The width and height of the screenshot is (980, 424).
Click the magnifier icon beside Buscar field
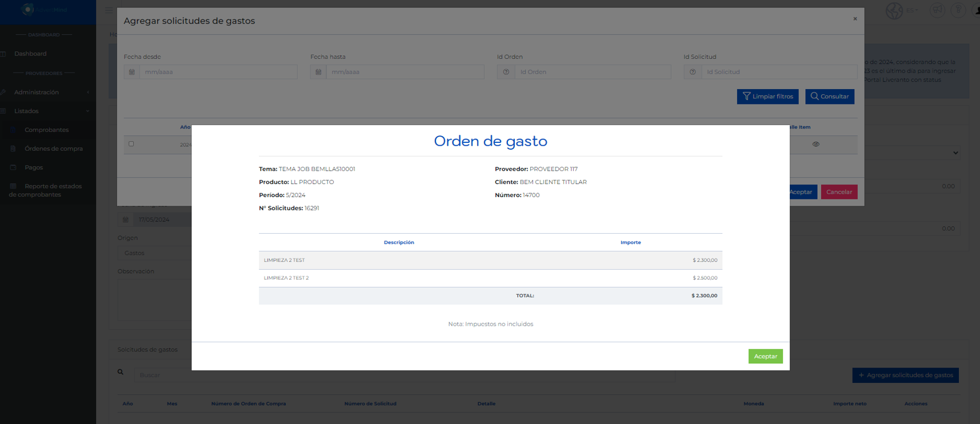121,372
